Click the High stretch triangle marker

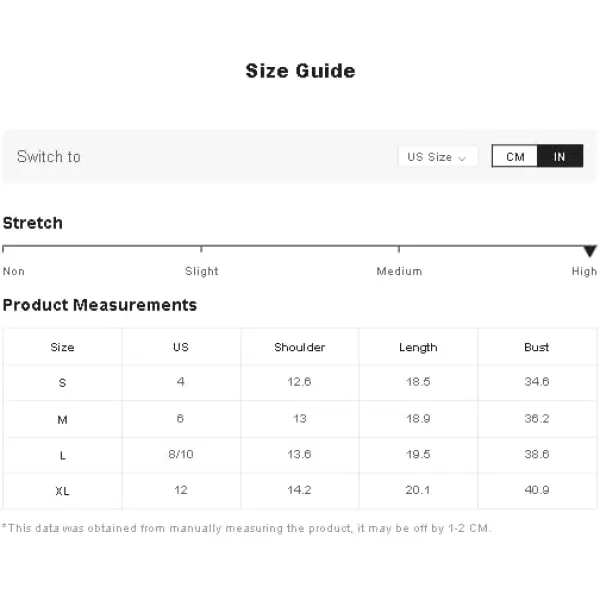click(x=590, y=251)
